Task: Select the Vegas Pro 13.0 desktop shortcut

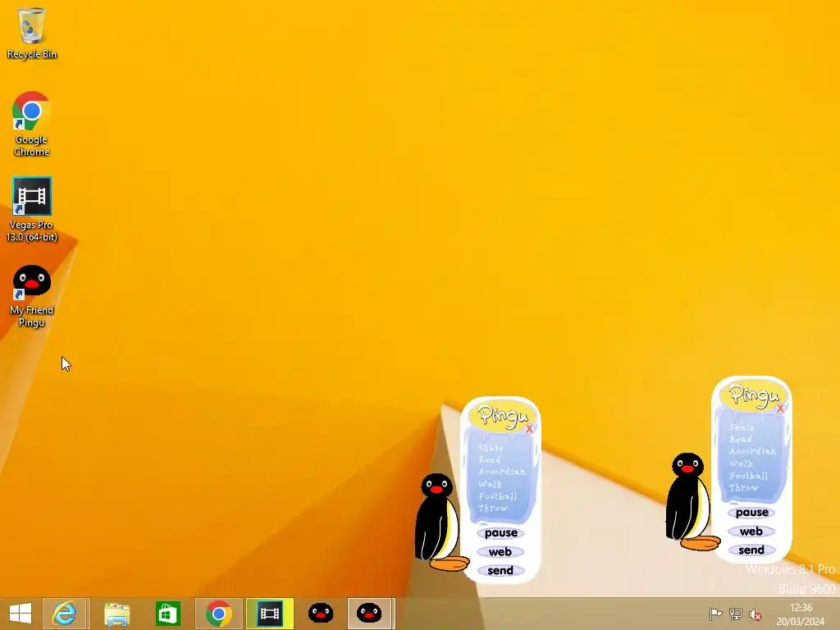Action: [32, 209]
